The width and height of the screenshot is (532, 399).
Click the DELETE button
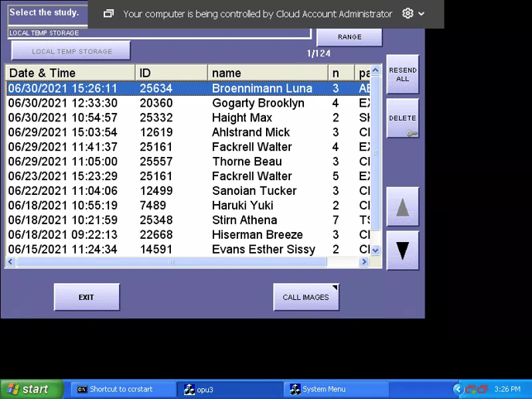coord(402,119)
